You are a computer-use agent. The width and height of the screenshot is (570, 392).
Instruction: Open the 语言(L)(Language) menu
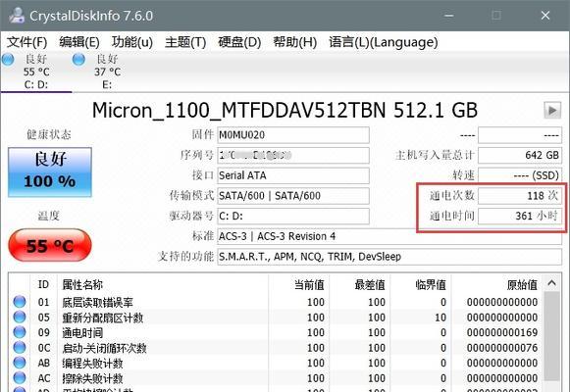(384, 42)
